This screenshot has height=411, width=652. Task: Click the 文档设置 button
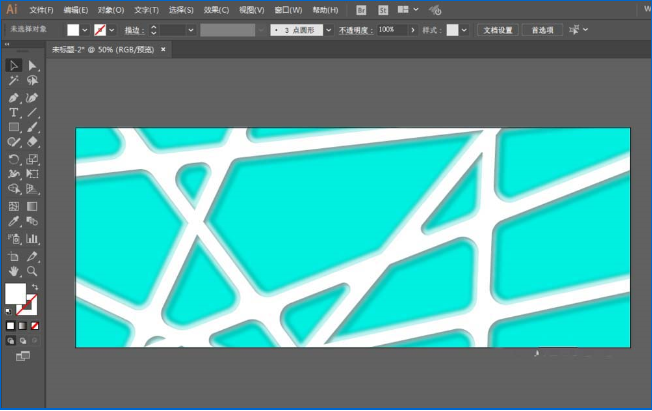click(x=498, y=31)
